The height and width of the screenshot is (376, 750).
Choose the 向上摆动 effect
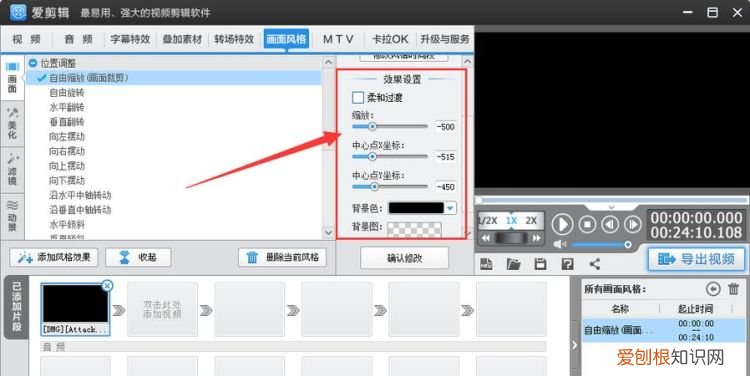(67, 166)
